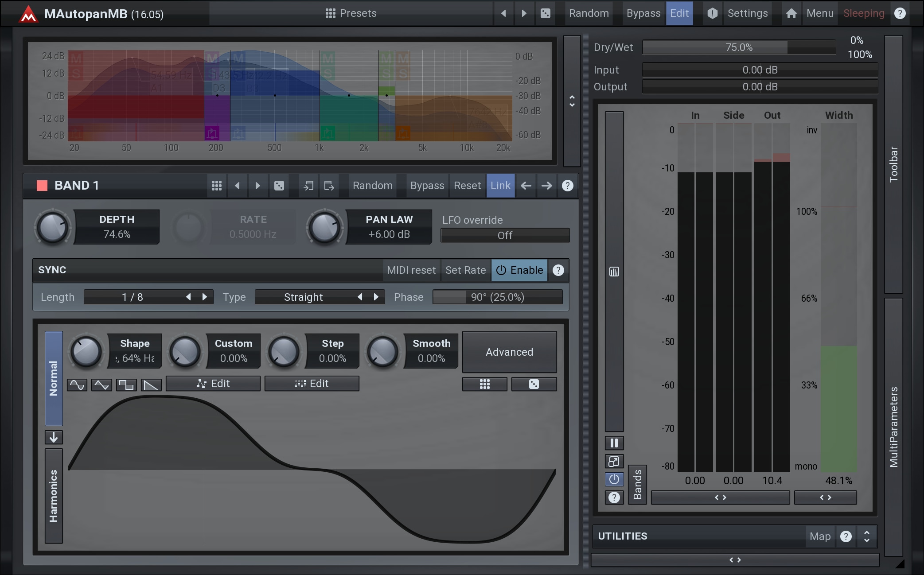This screenshot has height=575, width=924.
Task: Copy Band 1 settings icon
Action: coord(308,186)
